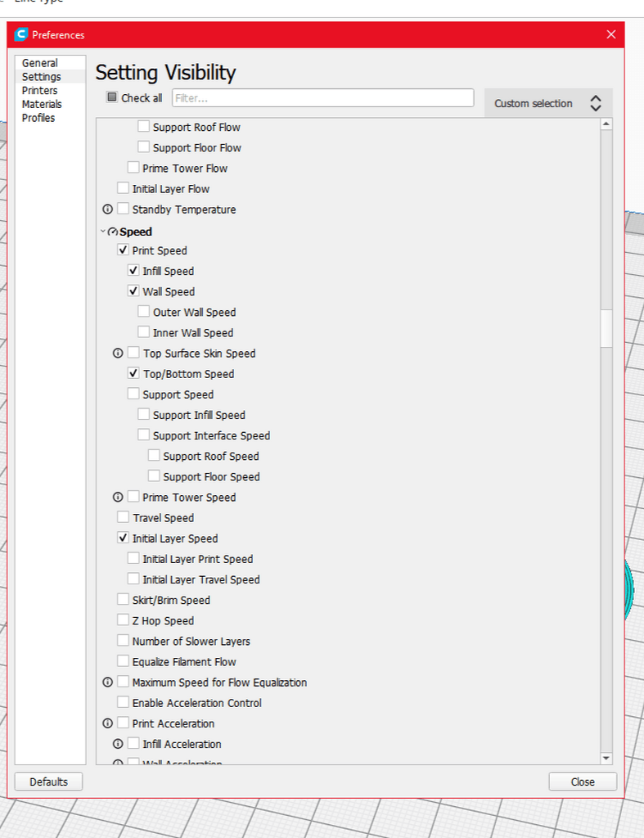Enable the Prime Tower Speed checkbox
644x838 pixels.
tap(133, 497)
